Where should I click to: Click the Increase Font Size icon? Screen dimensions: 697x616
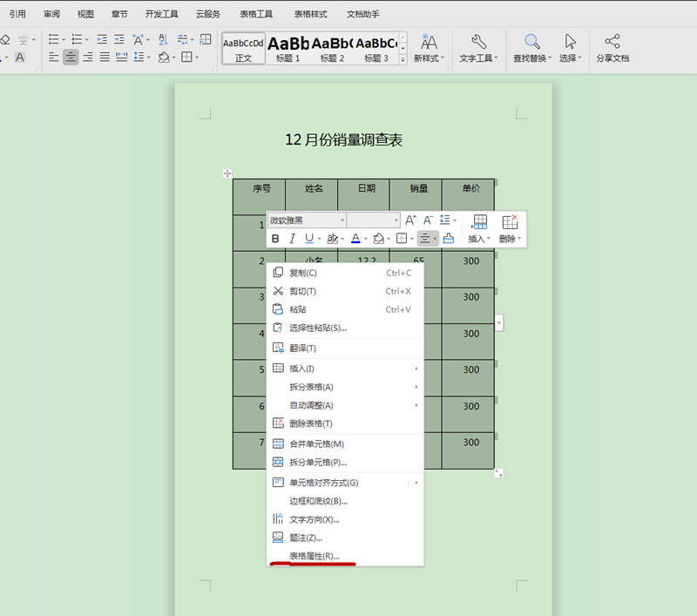(411, 220)
